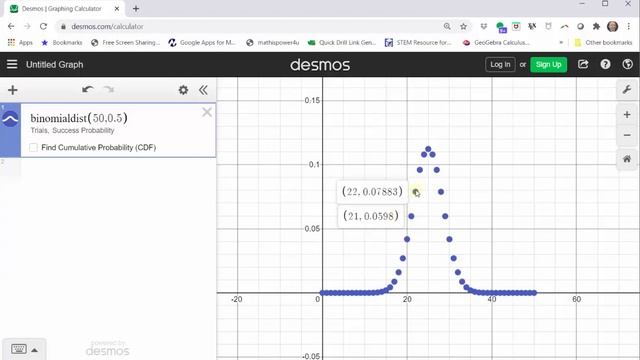Toggle binomialdist expression visibility icon
Image resolution: width=640 pixels, height=360 pixels.
click(x=10, y=119)
